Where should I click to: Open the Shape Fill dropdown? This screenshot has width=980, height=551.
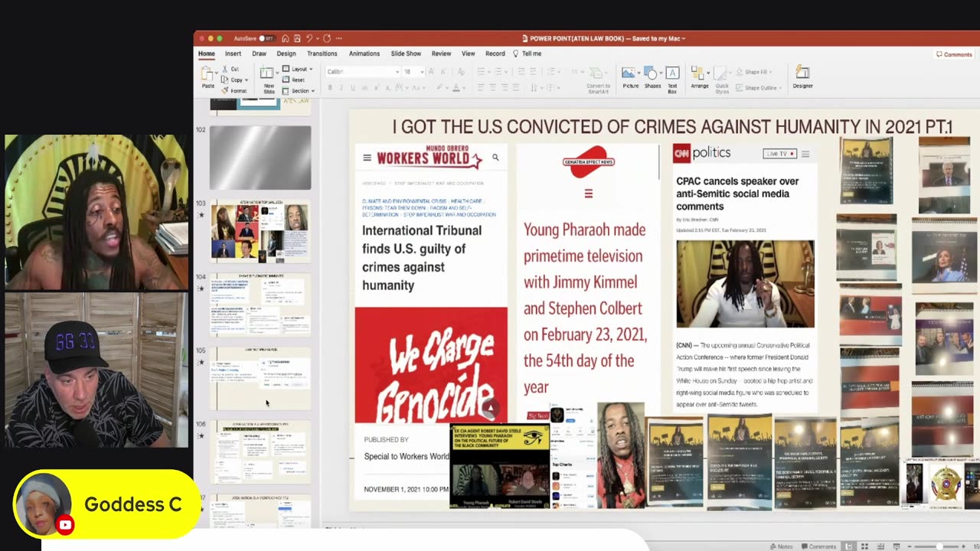(x=753, y=72)
